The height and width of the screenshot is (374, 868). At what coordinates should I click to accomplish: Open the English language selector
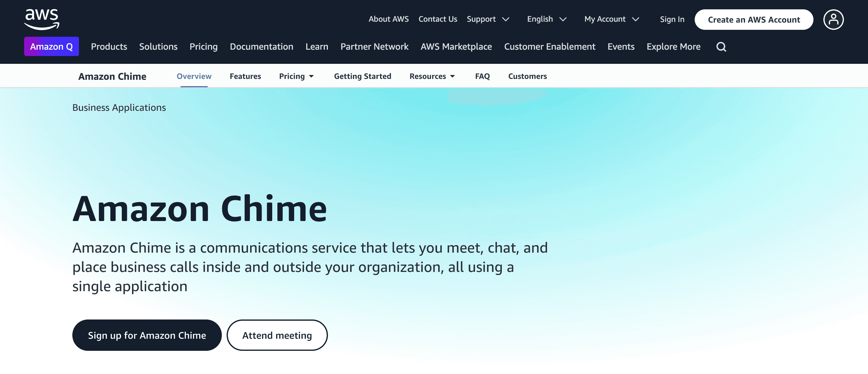[x=546, y=19]
